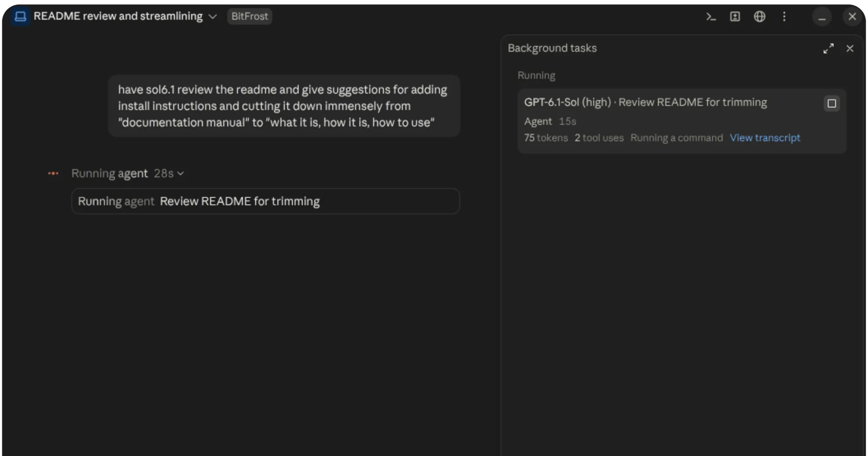Open the Review README for trimming agent row
Viewport: 868px width, 456px height.
[x=266, y=201]
